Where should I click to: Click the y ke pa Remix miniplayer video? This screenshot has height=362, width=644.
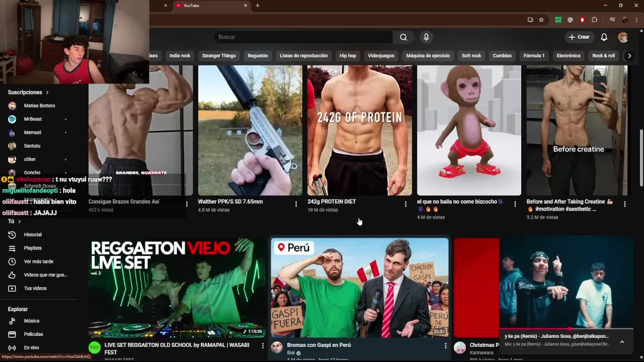[x=567, y=283]
